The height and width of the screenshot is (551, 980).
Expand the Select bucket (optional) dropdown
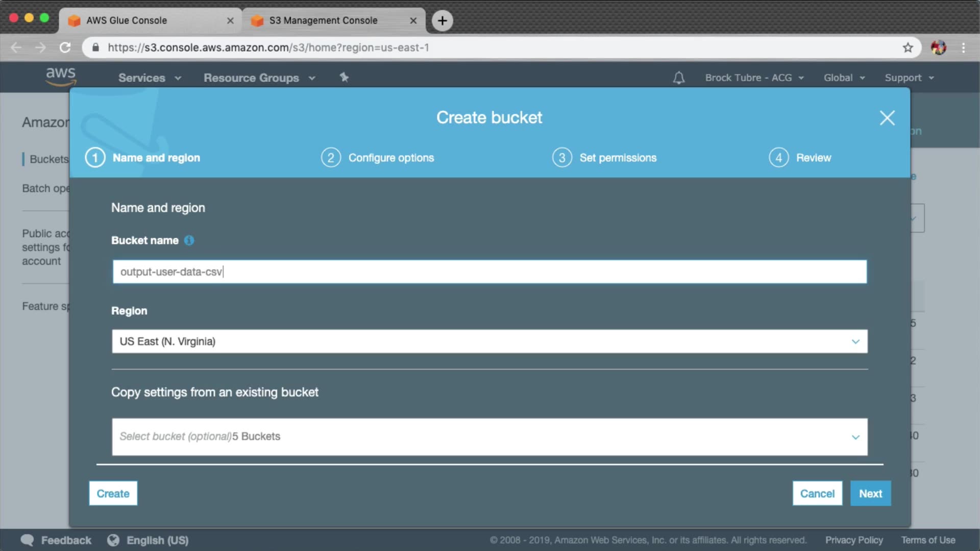point(489,437)
